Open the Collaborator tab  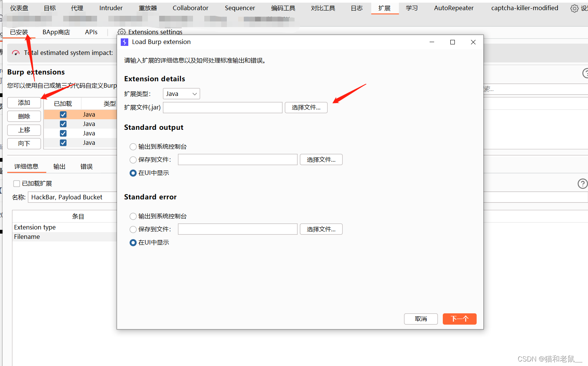190,8
